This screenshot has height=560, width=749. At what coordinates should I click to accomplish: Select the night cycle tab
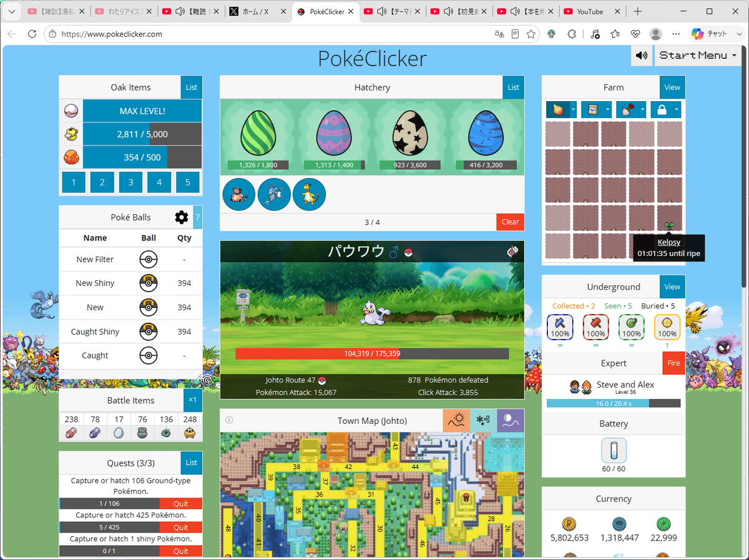pyautogui.click(x=510, y=420)
